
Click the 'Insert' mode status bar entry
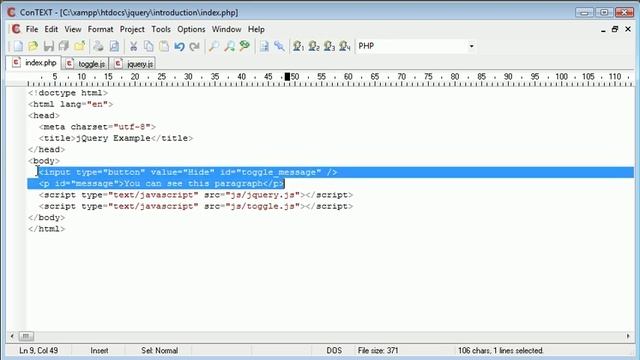tap(99, 351)
